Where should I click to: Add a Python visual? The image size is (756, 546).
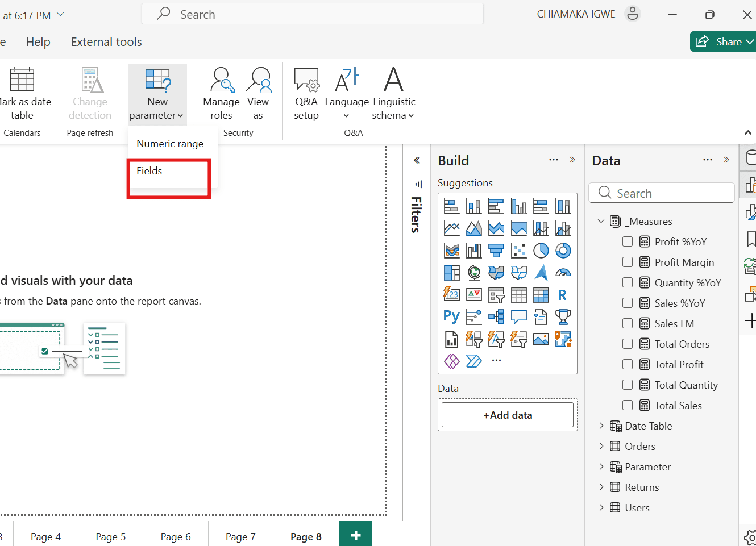pyautogui.click(x=451, y=316)
